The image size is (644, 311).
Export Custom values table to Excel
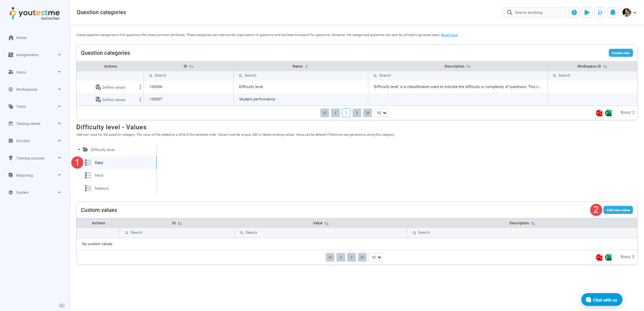click(x=608, y=257)
